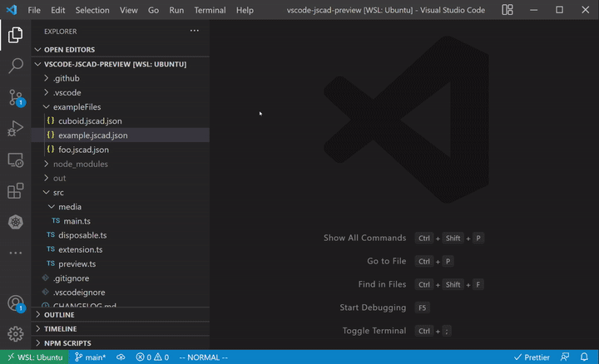Collapse the exampleFiles folder
This screenshot has width=599, height=364.
click(x=121, y=107)
